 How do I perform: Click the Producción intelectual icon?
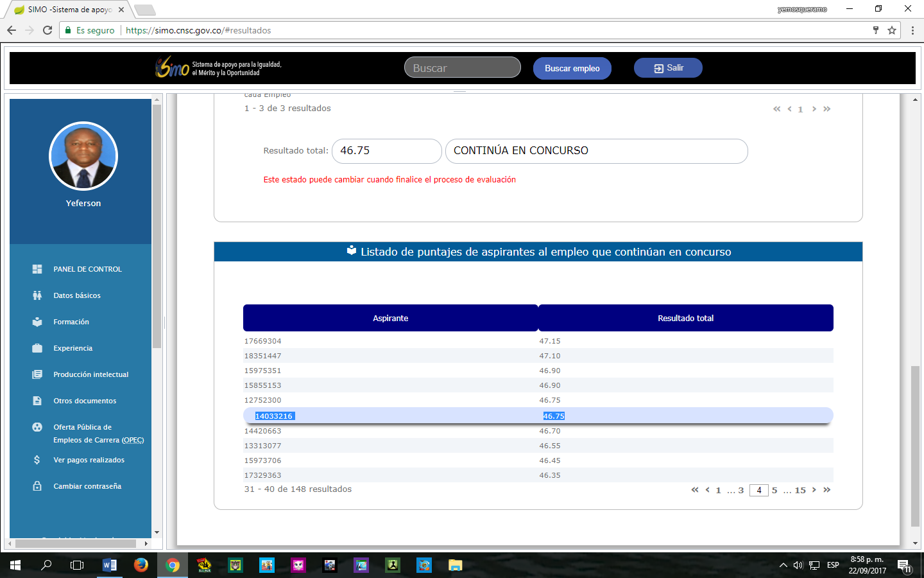click(x=37, y=374)
